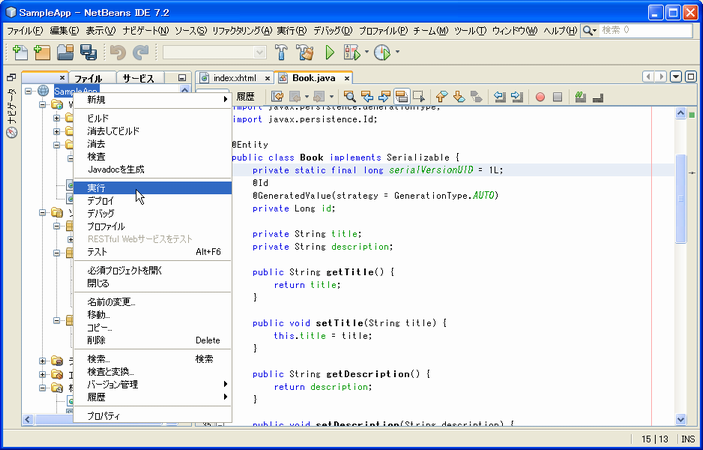The image size is (703, 450).
Task: Click the Stop Macro Recording square icon
Action: [x=557, y=97]
